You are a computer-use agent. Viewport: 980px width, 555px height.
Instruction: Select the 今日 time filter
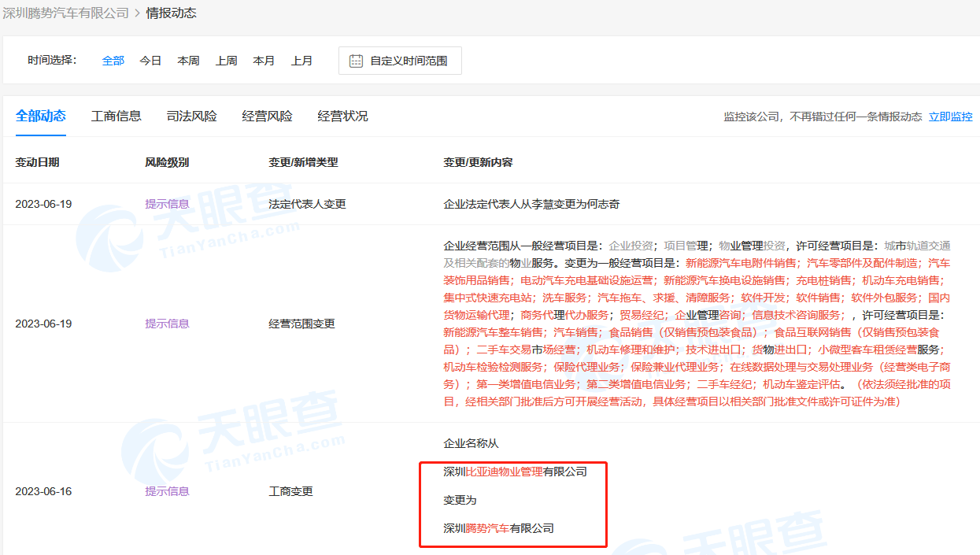[x=150, y=61]
